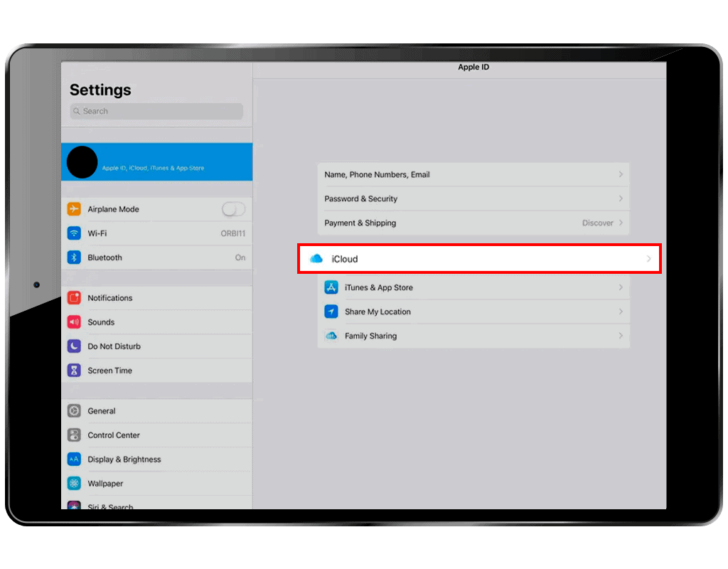This screenshot has width=728, height=569.
Task: Click the Family Sharing icon
Action: coord(331,336)
